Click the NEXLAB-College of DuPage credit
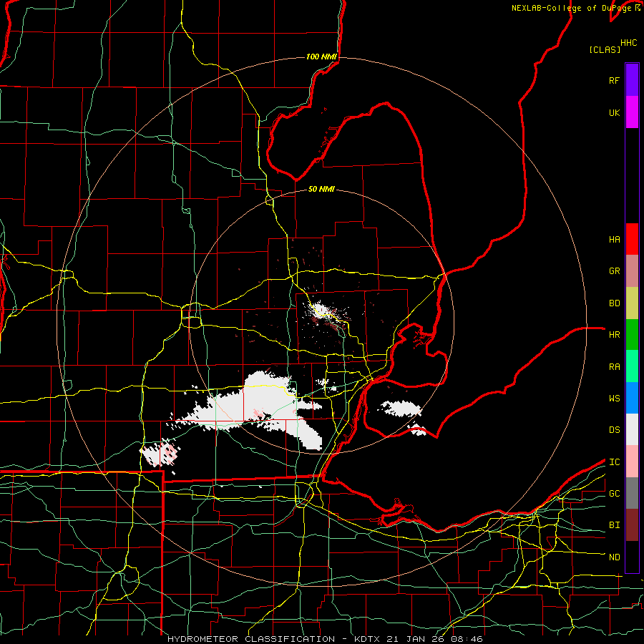 [576, 8]
